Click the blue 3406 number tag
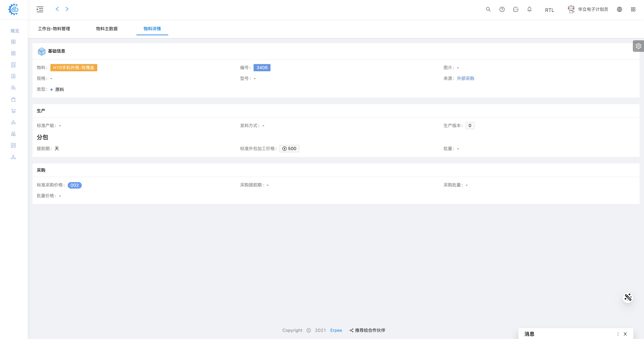Viewport: 644px width, 339px height. [x=262, y=68]
